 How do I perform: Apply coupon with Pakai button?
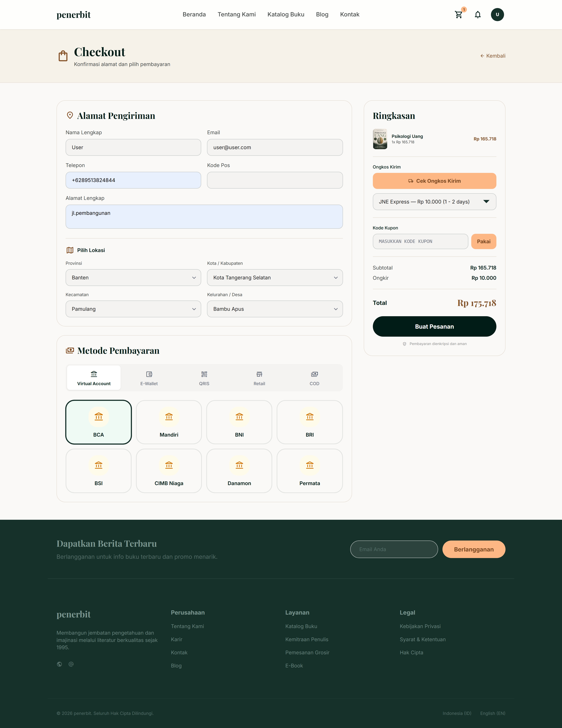coord(484,241)
